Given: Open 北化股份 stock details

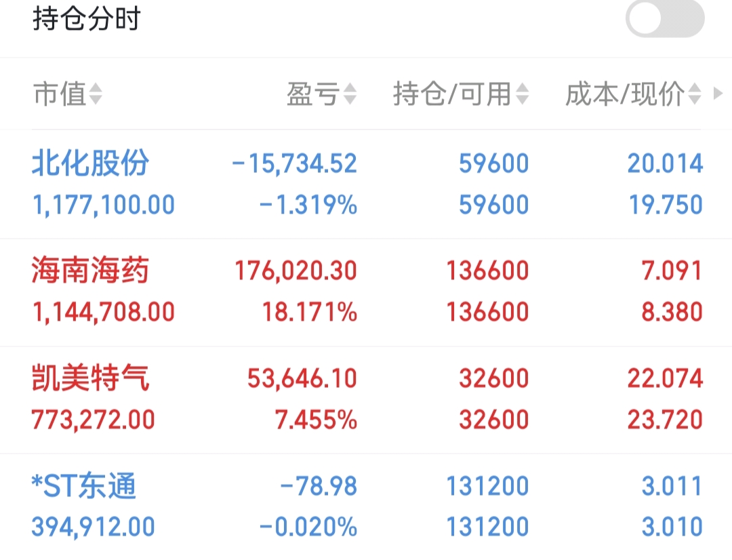Looking at the screenshot, I should click(x=90, y=163).
